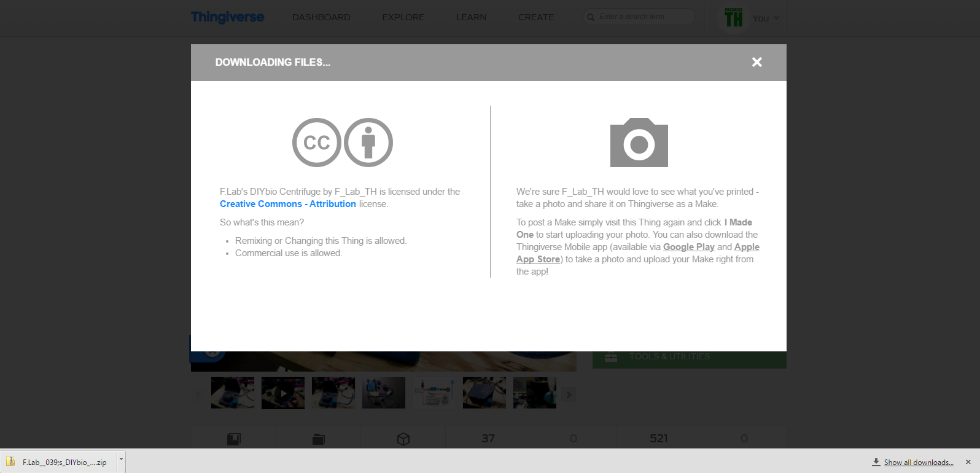Show previous gallery thumbnails arrow

coord(198,394)
